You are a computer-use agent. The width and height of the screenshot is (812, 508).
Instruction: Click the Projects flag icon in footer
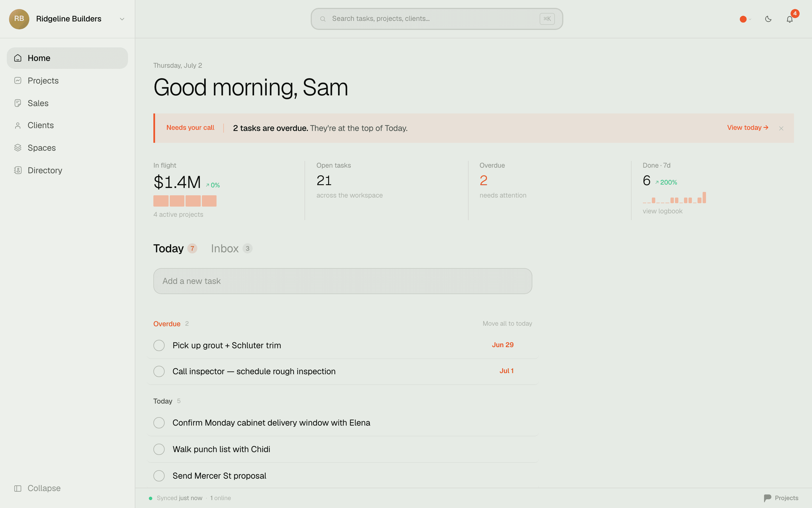767,498
